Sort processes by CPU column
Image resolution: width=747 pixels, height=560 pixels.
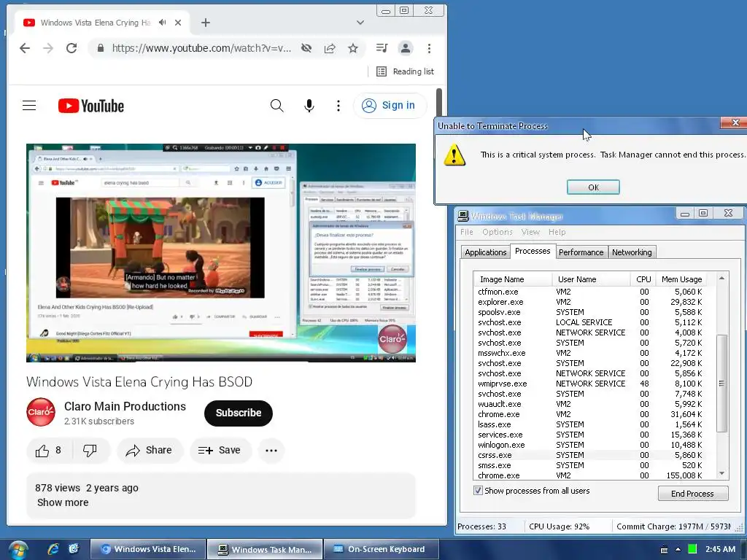point(643,279)
